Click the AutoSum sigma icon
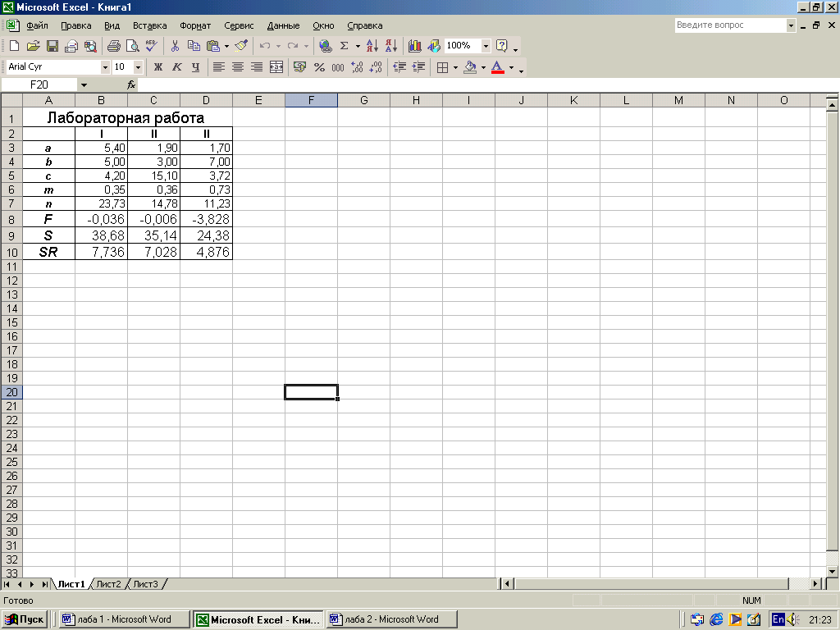This screenshot has height=630, width=840. (x=345, y=46)
